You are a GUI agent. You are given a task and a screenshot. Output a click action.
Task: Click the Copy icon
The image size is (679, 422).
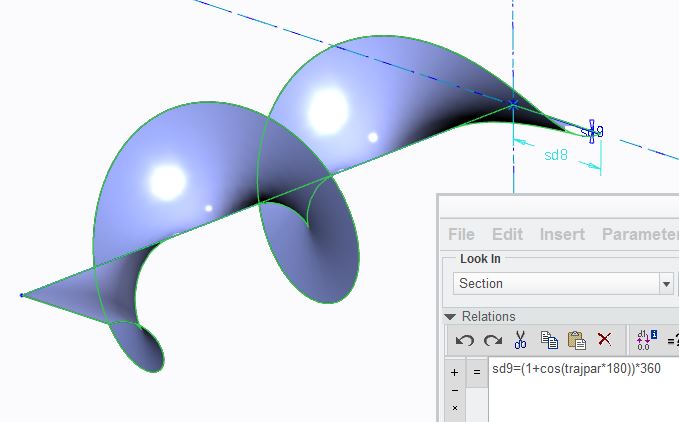pyautogui.click(x=549, y=340)
